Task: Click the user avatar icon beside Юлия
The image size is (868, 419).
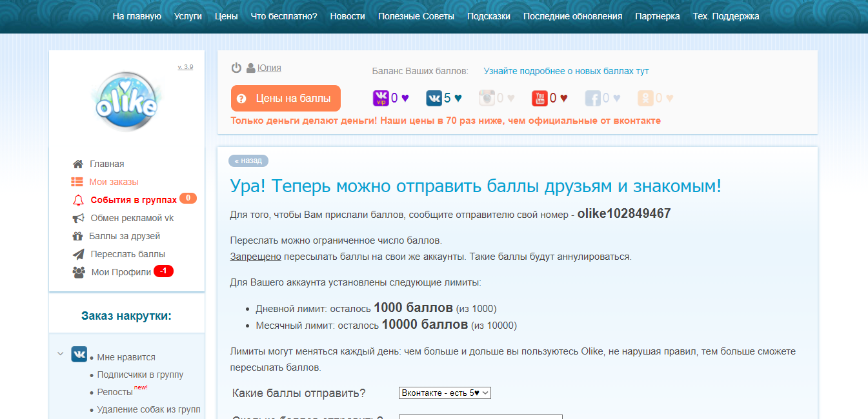Action: [x=250, y=68]
